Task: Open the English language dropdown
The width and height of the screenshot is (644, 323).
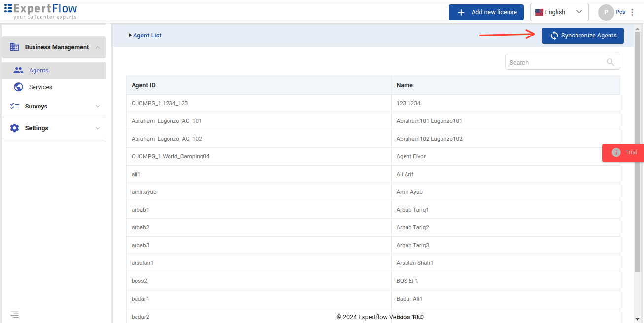Action: [x=559, y=12]
